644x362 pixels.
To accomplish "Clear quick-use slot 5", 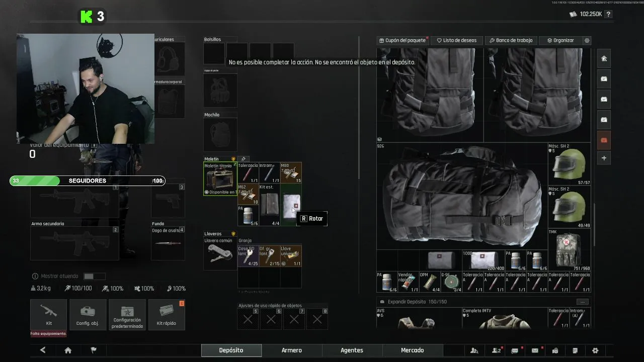I will point(248,319).
